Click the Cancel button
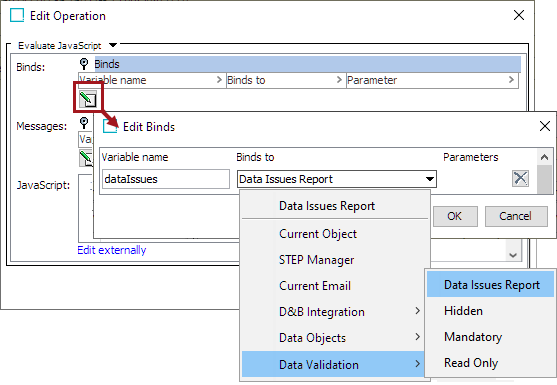Screen dimensions: 557x385 (x=516, y=216)
